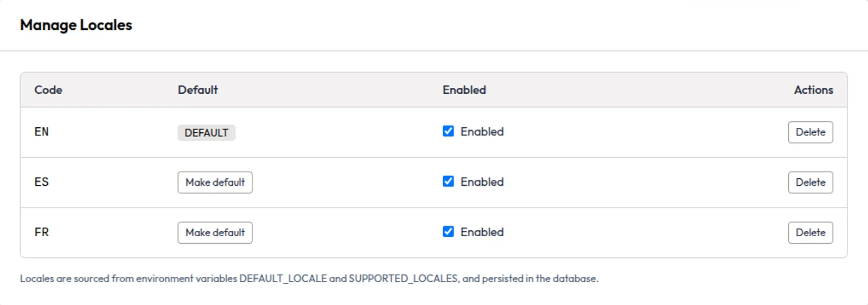The image size is (868, 305).
Task: Select the EN locale code cell
Action: [x=42, y=132]
